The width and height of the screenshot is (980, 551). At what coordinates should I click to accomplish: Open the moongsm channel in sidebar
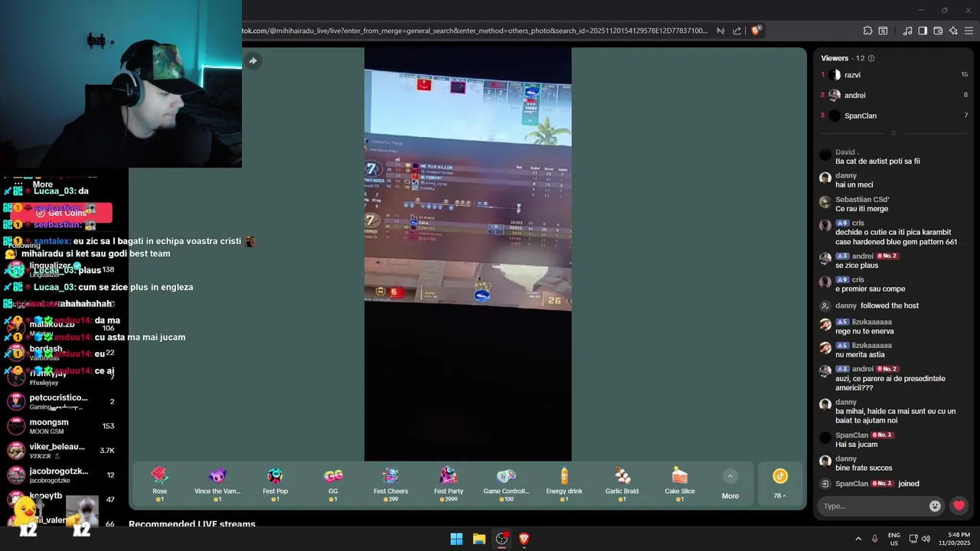coord(61,426)
